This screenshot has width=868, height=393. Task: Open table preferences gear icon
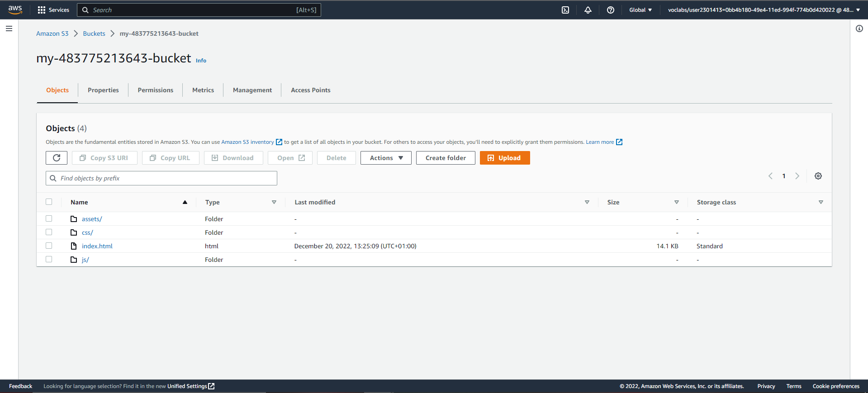(x=818, y=176)
